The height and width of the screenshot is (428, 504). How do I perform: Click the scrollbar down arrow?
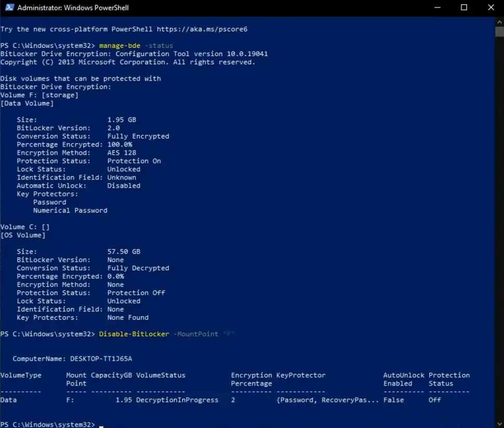point(499,423)
